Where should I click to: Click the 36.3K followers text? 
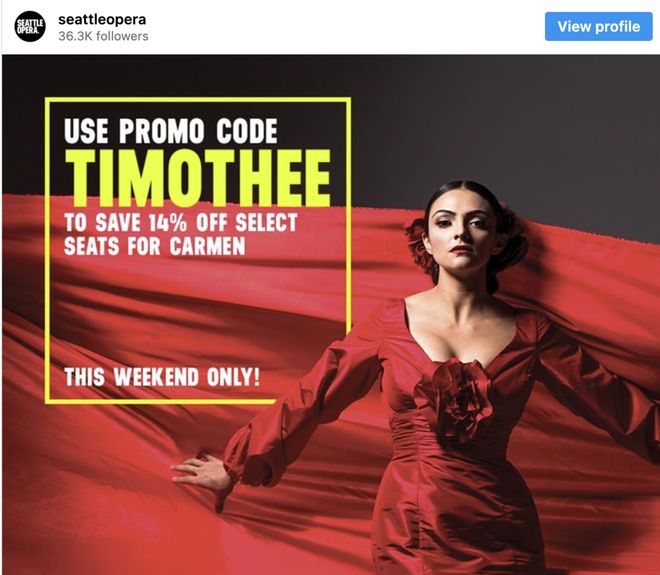pos(103,37)
